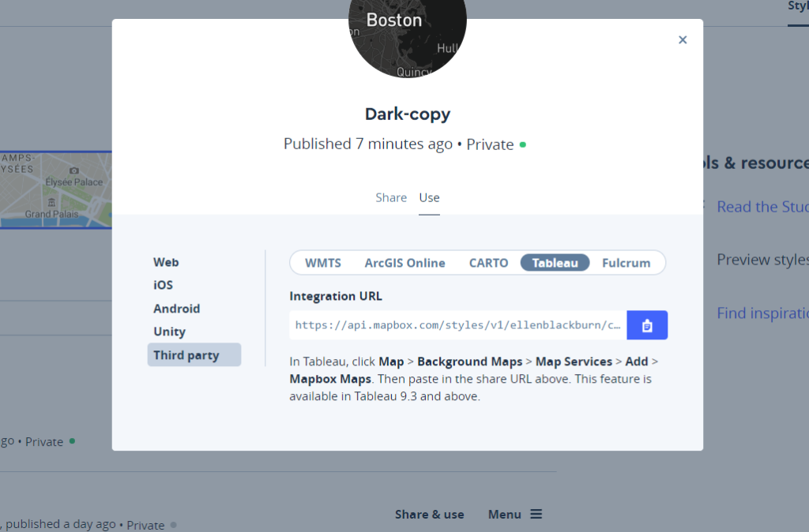Click the Dark-copy style title

pos(408,114)
